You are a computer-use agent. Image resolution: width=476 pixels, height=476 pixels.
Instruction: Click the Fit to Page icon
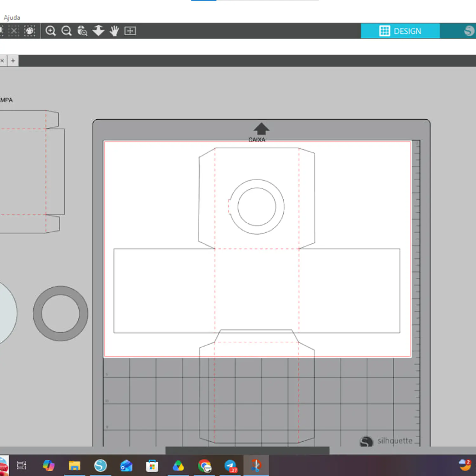[x=130, y=31]
